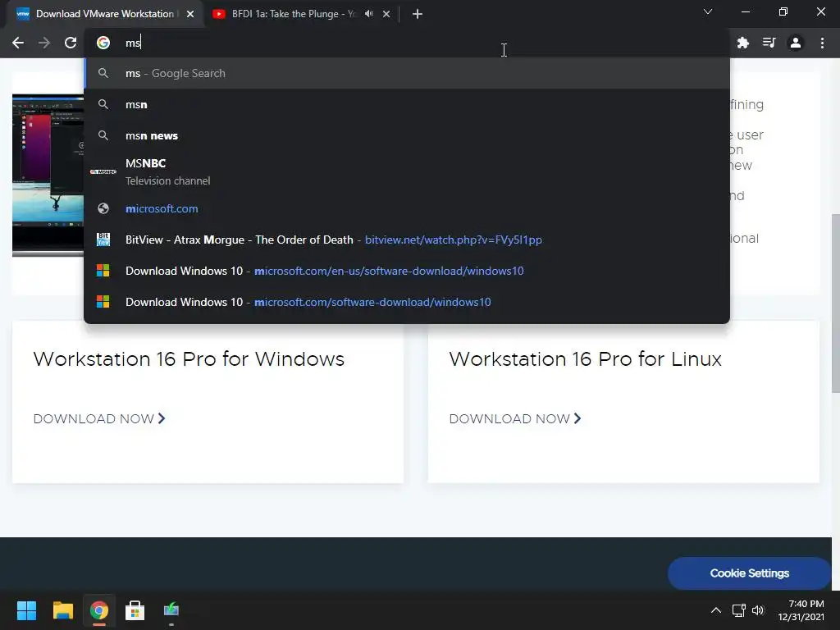Viewport: 840px width, 630px height.
Task: Click the globe icon beside microsoft.com
Action: click(x=103, y=208)
